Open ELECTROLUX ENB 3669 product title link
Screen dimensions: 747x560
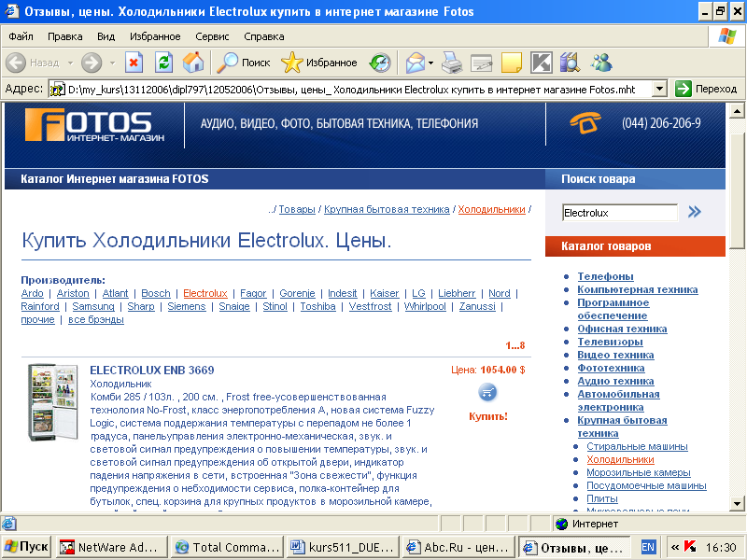pyautogui.click(x=152, y=370)
